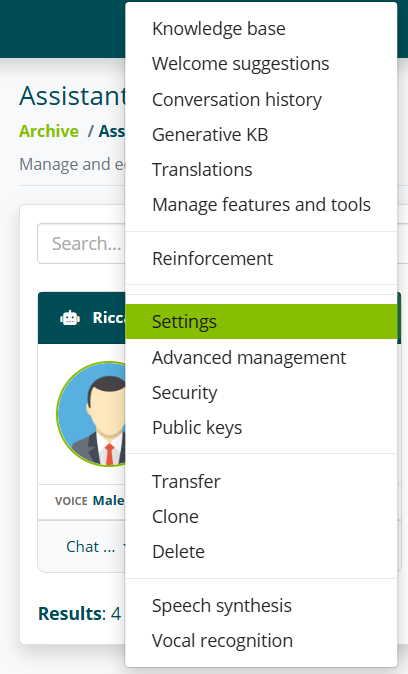Select Manage features and tools
408x674 pixels.
[x=261, y=205]
